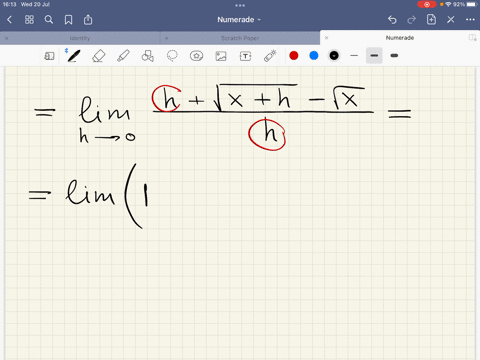Open the more options ellipsis menu
480x360 pixels.
tap(470, 20)
